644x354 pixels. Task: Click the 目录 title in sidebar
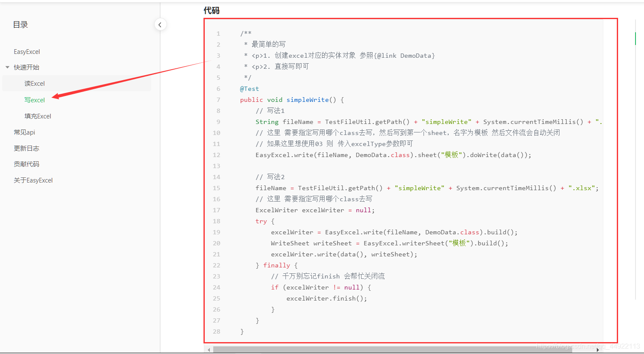(20, 25)
